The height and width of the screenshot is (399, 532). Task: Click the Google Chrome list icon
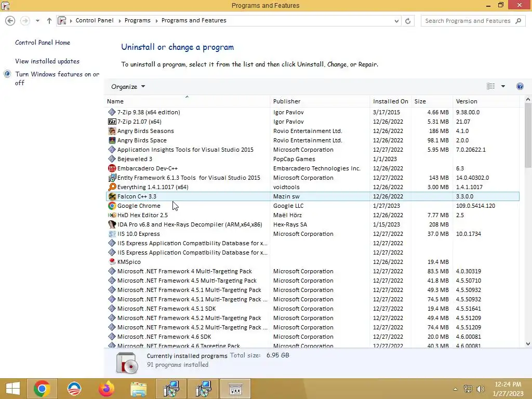(x=112, y=206)
